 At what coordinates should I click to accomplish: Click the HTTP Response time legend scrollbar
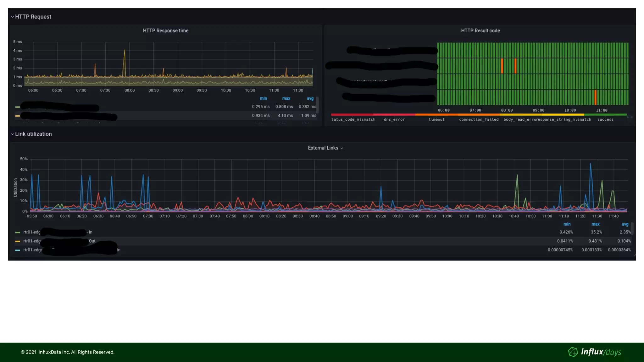317,105
